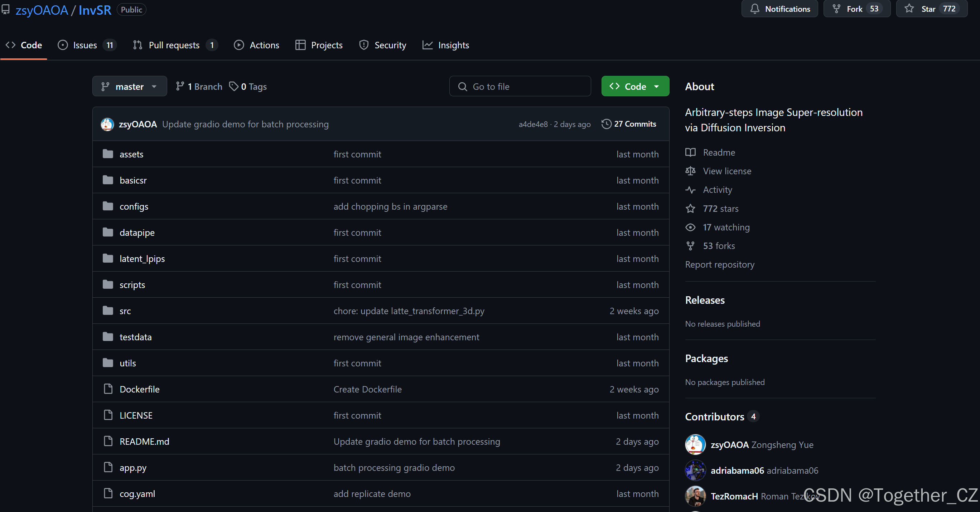Switch to the Issues tab
This screenshot has height=512, width=980.
[86, 45]
